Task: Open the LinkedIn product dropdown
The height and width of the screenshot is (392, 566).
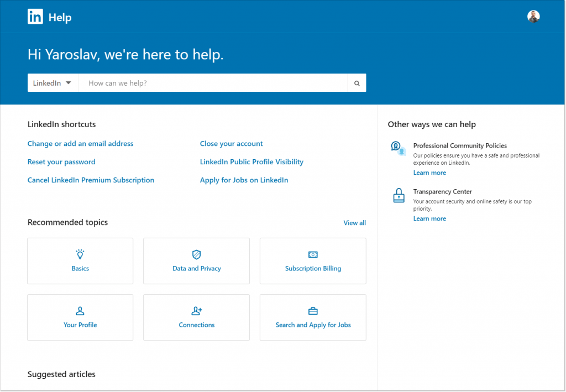Action: pyautogui.click(x=53, y=83)
